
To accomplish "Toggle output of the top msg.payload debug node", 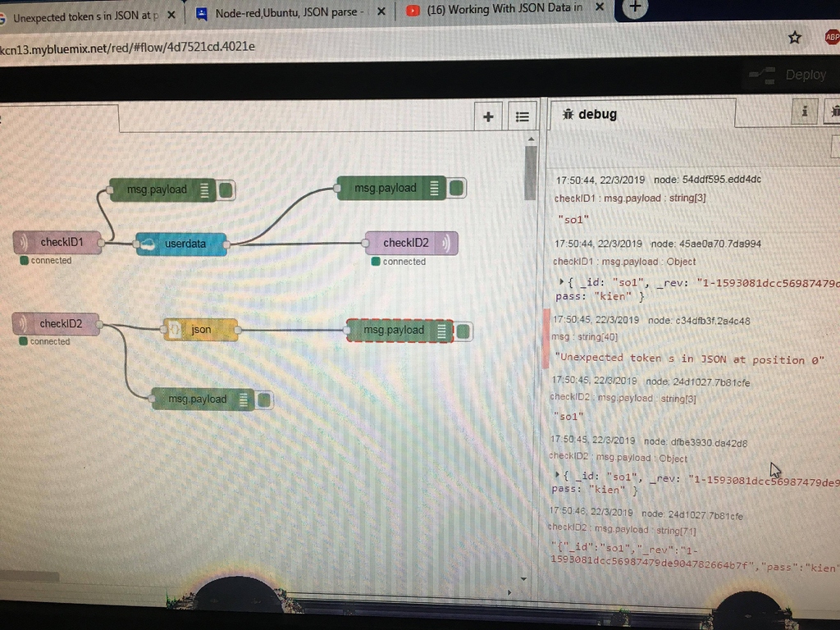I will point(225,189).
